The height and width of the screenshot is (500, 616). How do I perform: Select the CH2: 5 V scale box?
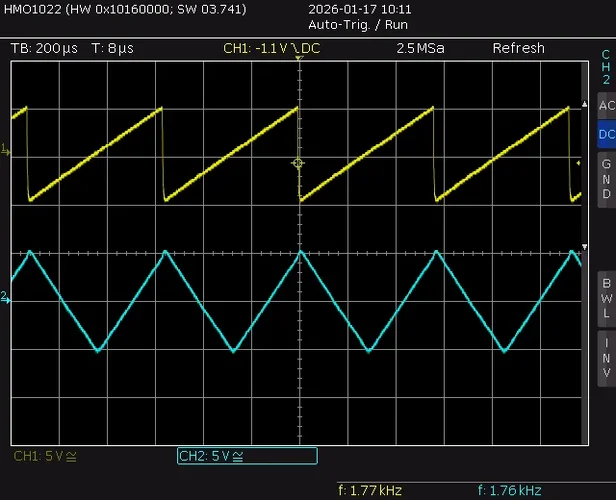pyautogui.click(x=247, y=456)
